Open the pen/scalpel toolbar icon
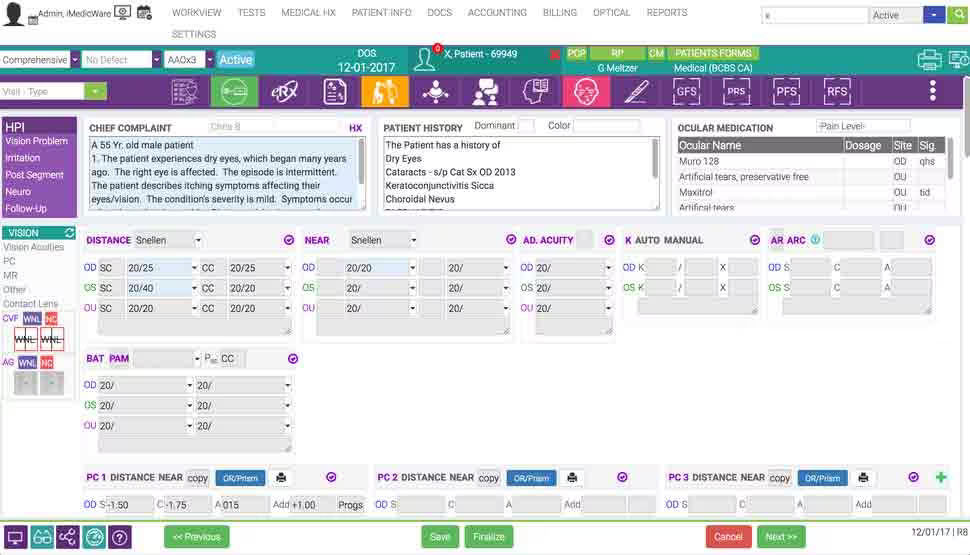This screenshot has width=970, height=555. 636,92
